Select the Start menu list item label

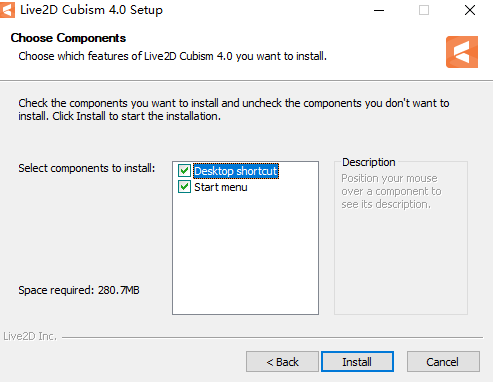click(x=221, y=187)
